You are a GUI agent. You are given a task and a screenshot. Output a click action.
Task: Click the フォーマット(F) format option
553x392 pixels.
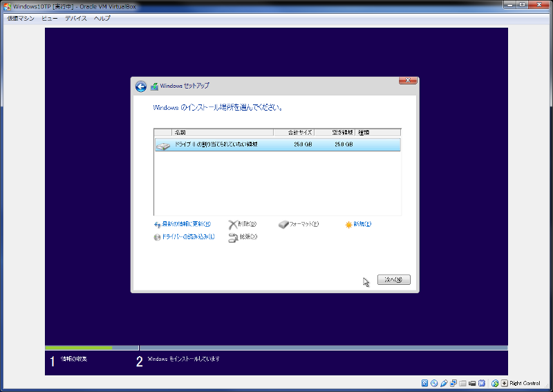[x=299, y=224]
